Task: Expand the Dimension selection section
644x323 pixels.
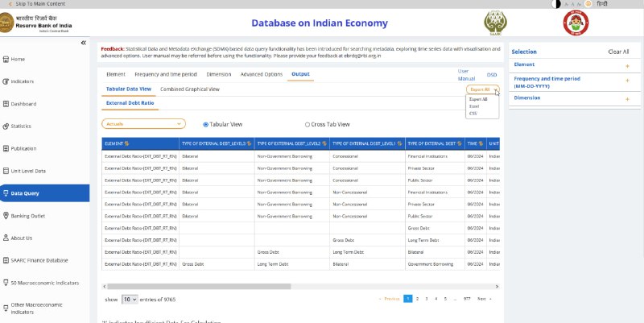Action: pos(627,99)
